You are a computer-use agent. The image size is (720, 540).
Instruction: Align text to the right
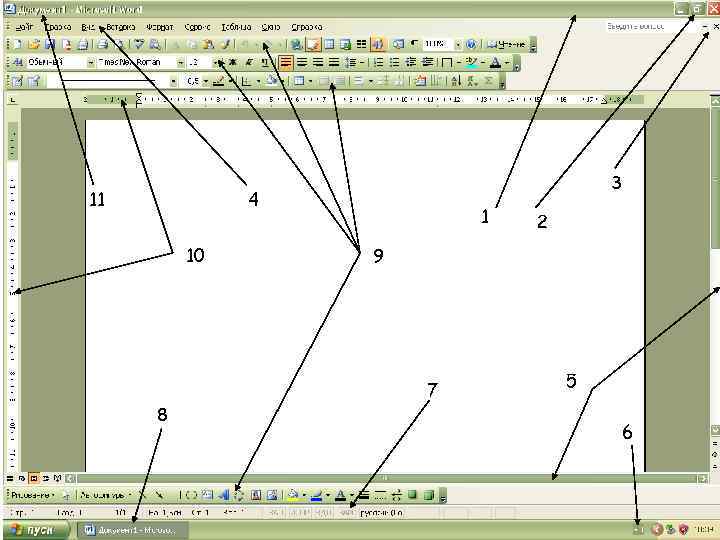coord(318,62)
